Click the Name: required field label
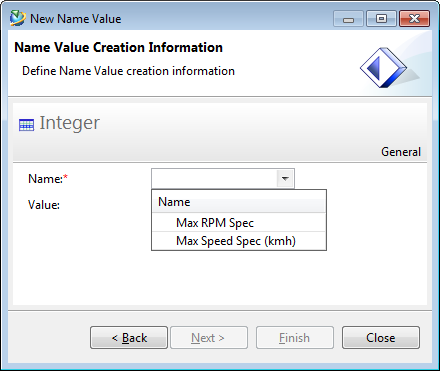The height and width of the screenshot is (371, 440). tap(48, 179)
